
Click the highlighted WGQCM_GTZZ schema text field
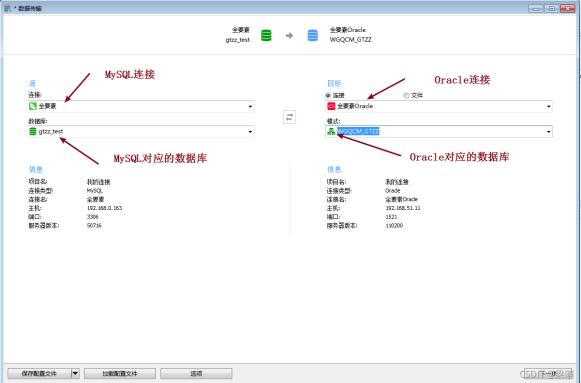(439, 131)
